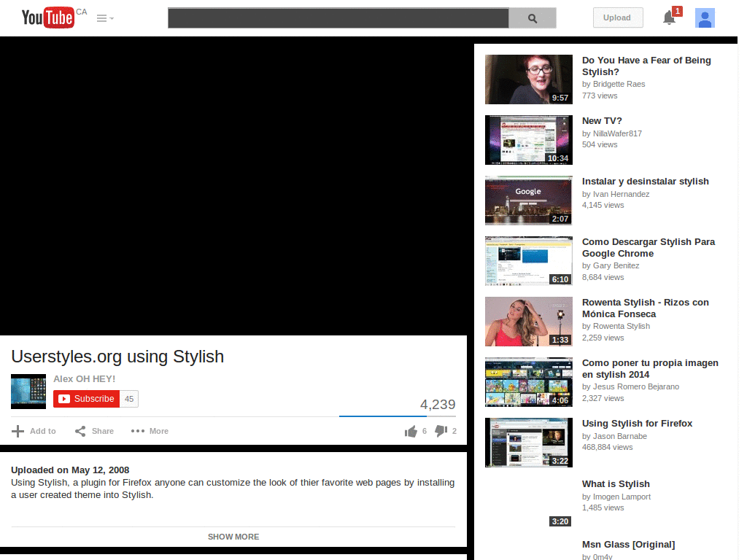Open the 'Como poner tu propia imagen en stylish 2014' title
747x560 pixels.
pyautogui.click(x=650, y=368)
